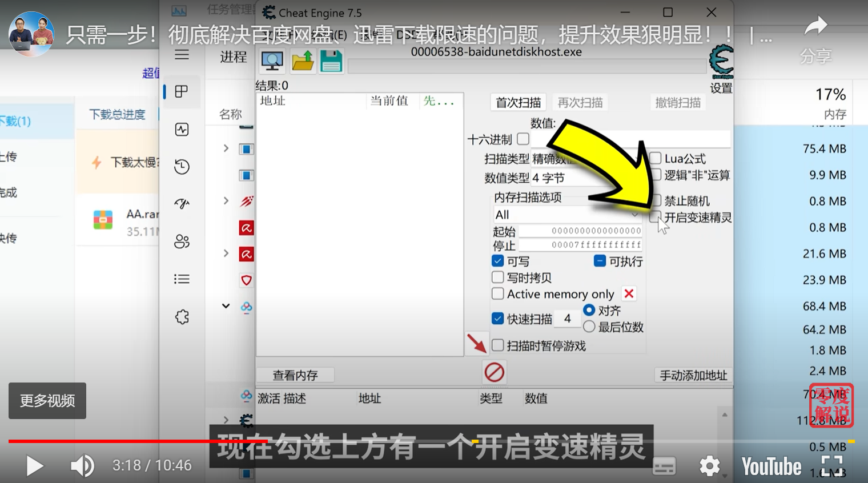Click the scan value input field
Screen dimensions: 868x483
click(630, 139)
